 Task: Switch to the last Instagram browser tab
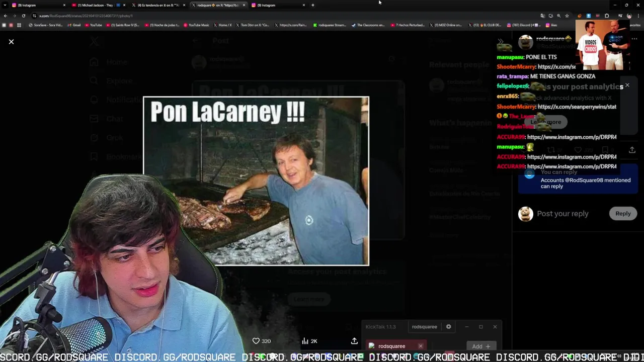click(x=278, y=5)
